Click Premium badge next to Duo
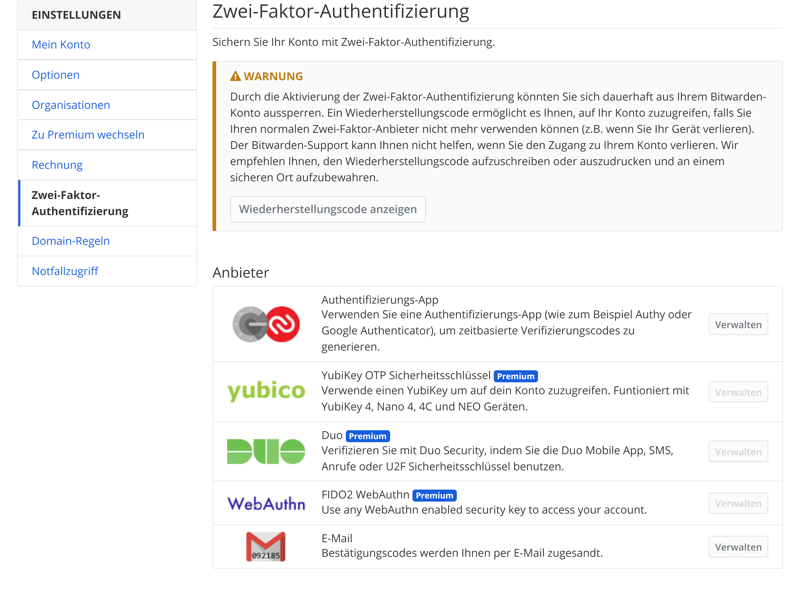Image resolution: width=800 pixels, height=600 pixels. tap(368, 436)
